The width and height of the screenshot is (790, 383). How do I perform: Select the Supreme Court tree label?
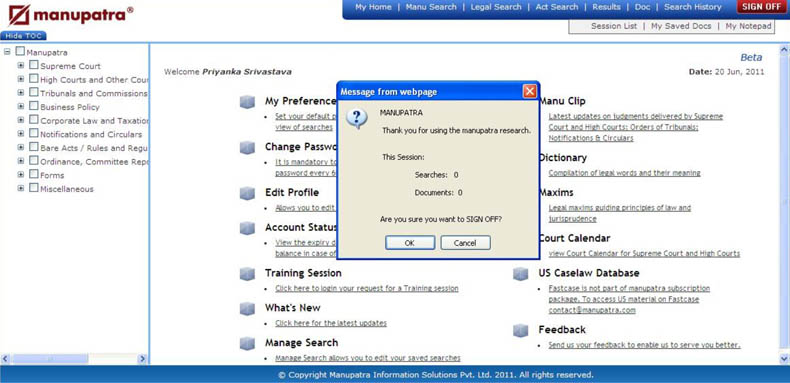(x=71, y=66)
